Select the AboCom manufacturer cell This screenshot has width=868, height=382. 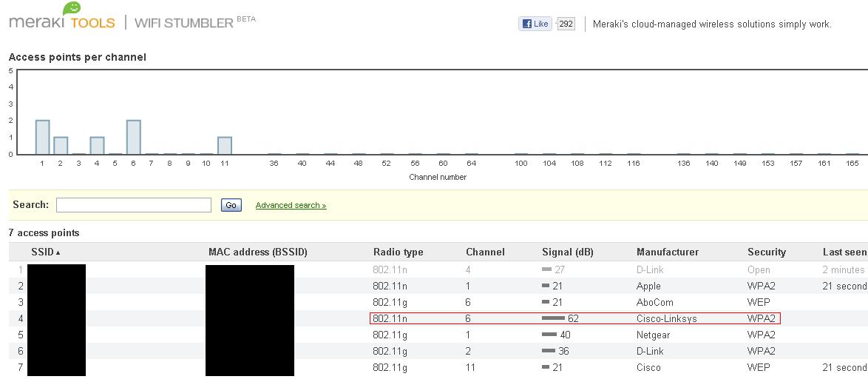[654, 302]
